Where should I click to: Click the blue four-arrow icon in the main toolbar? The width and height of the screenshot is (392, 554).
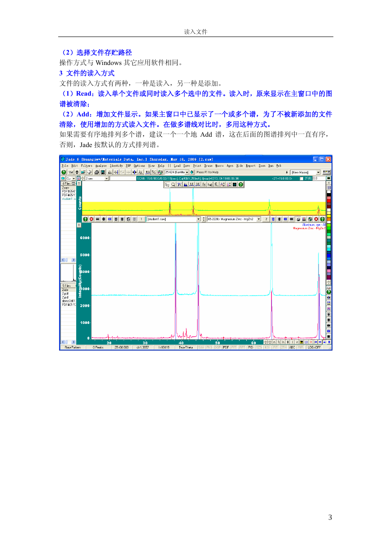pyautogui.click(x=134, y=172)
